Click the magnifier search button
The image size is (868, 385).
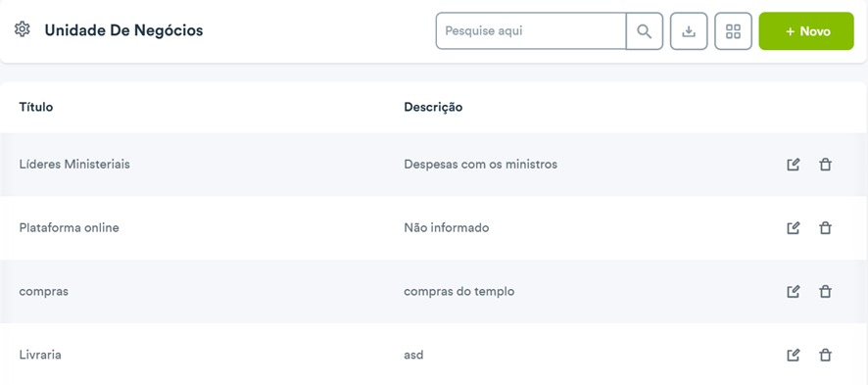click(x=645, y=31)
